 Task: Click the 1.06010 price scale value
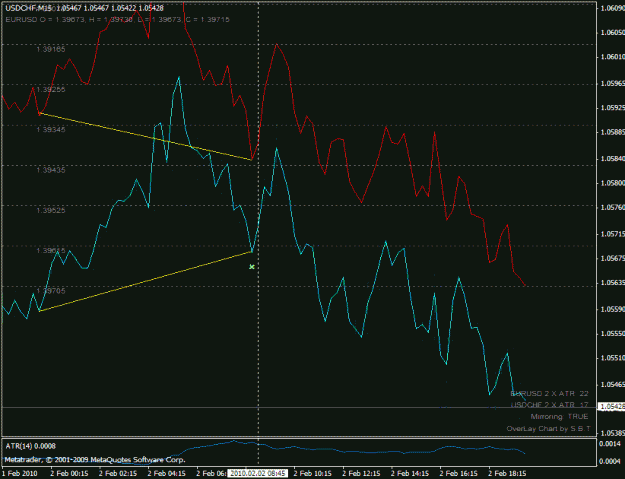pyautogui.click(x=613, y=57)
